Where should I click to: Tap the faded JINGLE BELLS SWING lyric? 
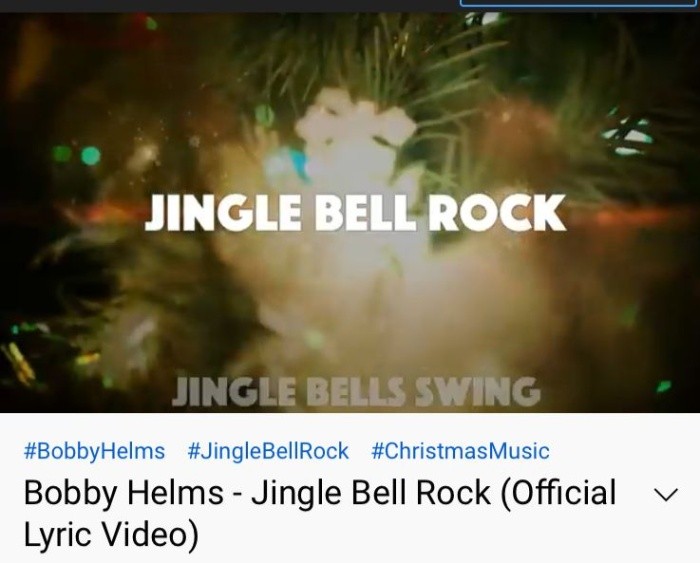point(356,391)
